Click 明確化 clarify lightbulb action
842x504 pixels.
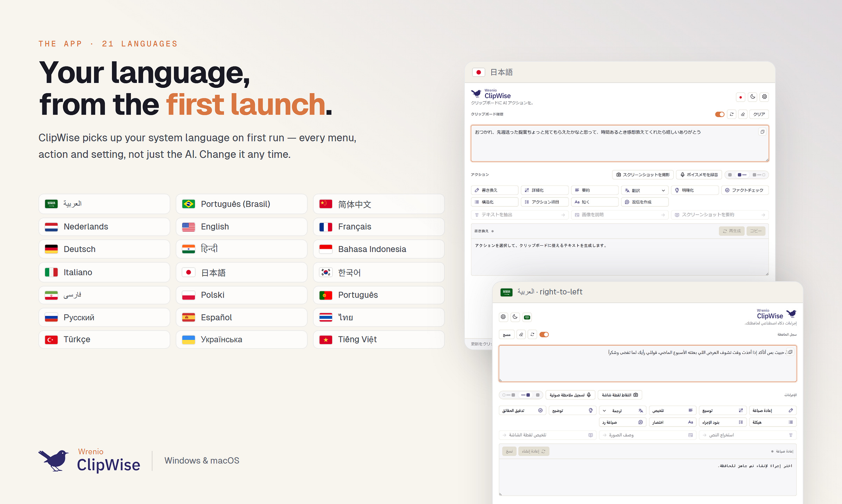(x=695, y=190)
